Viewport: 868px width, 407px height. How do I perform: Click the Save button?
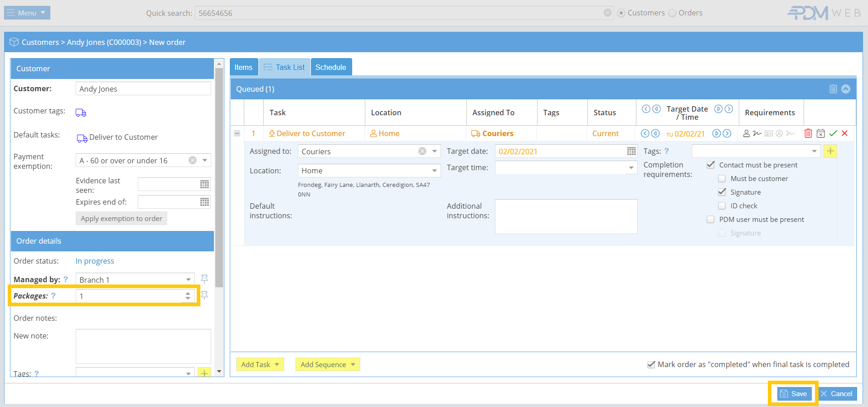(794, 393)
